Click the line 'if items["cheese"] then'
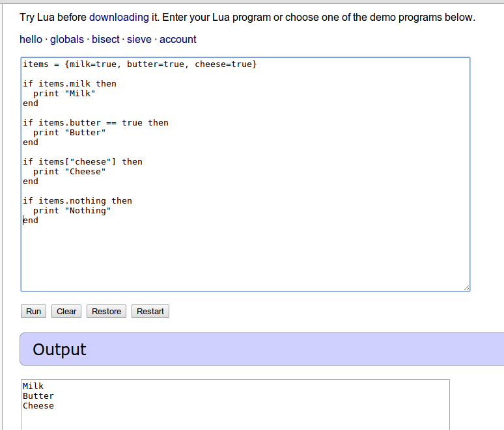The width and height of the screenshot is (504, 430). click(x=83, y=162)
